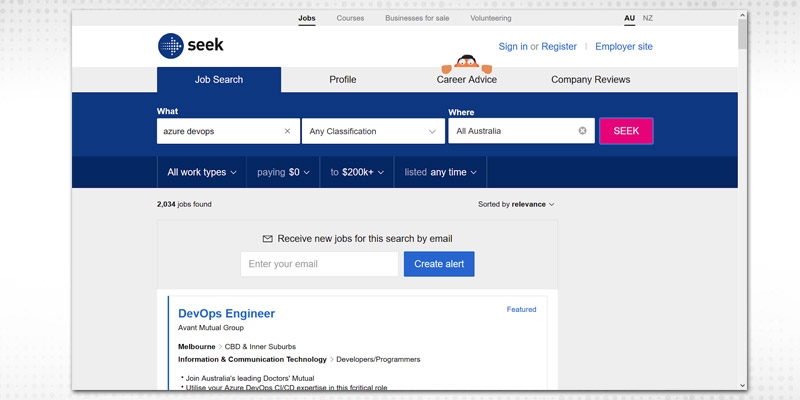This screenshot has height=400, width=800.
Task: Open the listed any time filter
Action: pos(440,172)
